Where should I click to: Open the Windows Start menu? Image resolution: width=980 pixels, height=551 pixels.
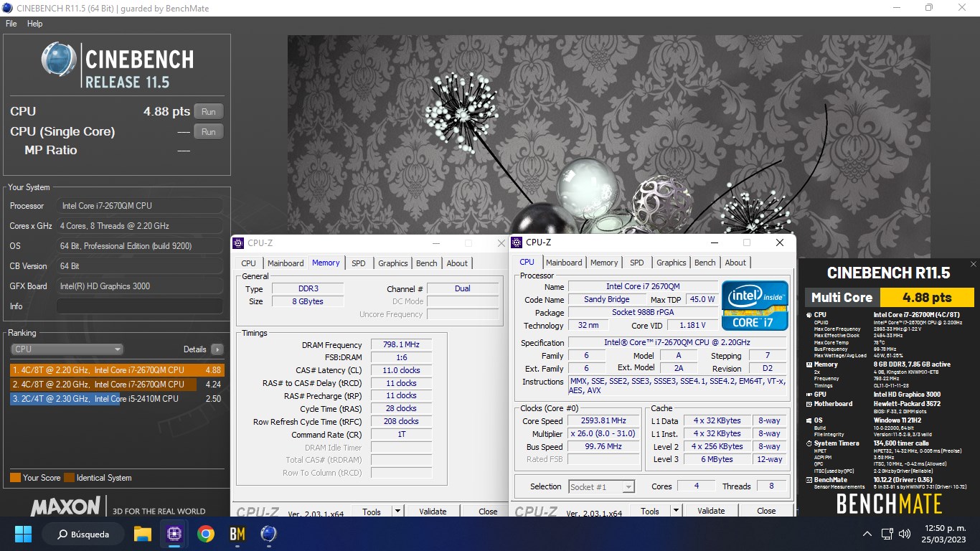tap(24, 534)
